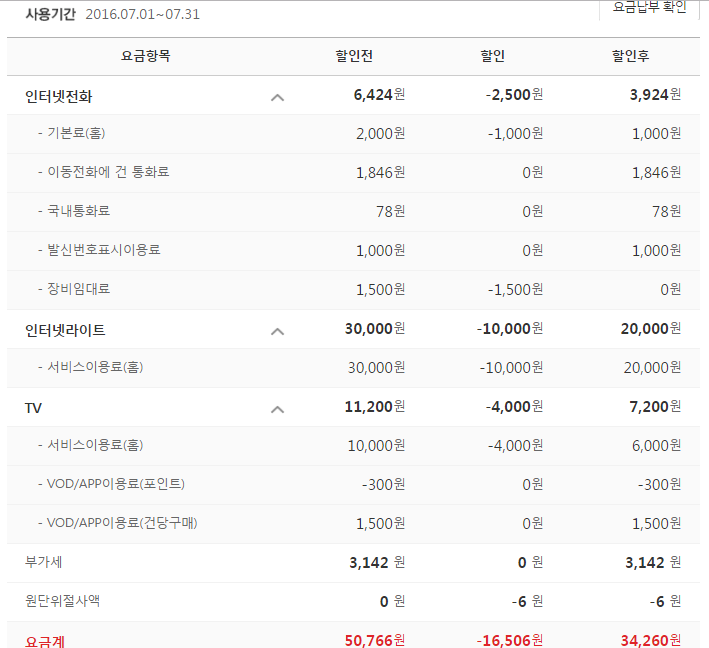Image resolution: width=709 pixels, height=648 pixels.
Task: Click the 국내통화료 row item
Action: point(78,211)
